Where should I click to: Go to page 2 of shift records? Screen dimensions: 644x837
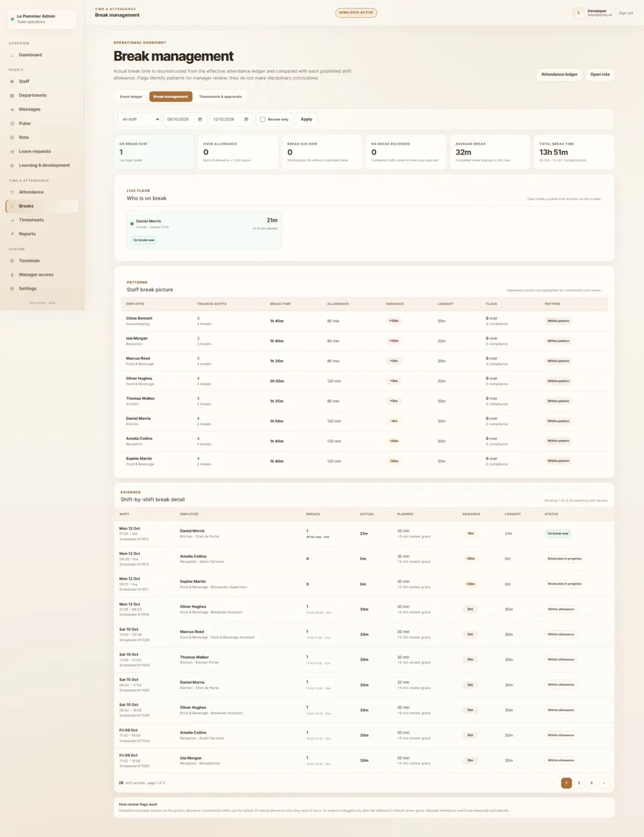[x=579, y=783]
